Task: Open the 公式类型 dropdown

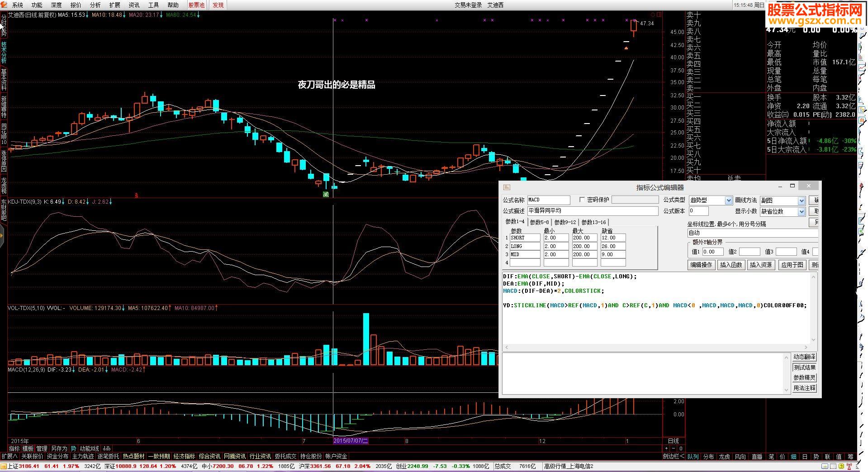Action: (x=728, y=200)
